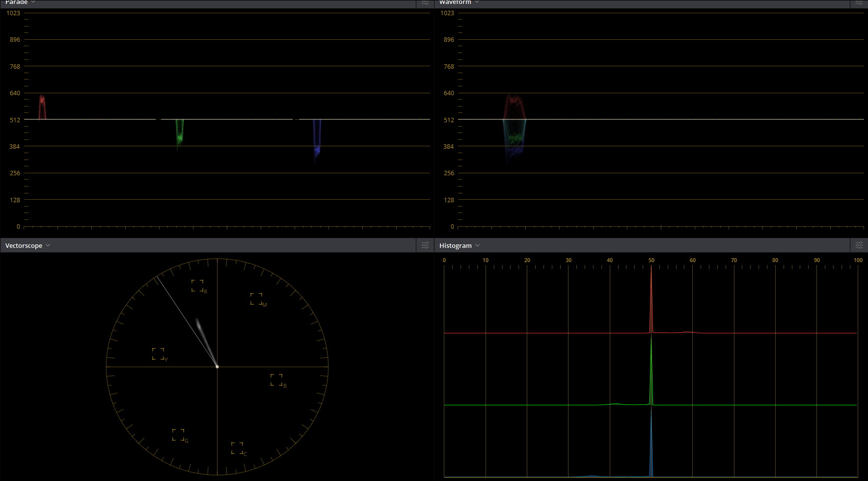The height and width of the screenshot is (481, 868).
Task: Open the Histogram settings icon
Action: (x=859, y=245)
